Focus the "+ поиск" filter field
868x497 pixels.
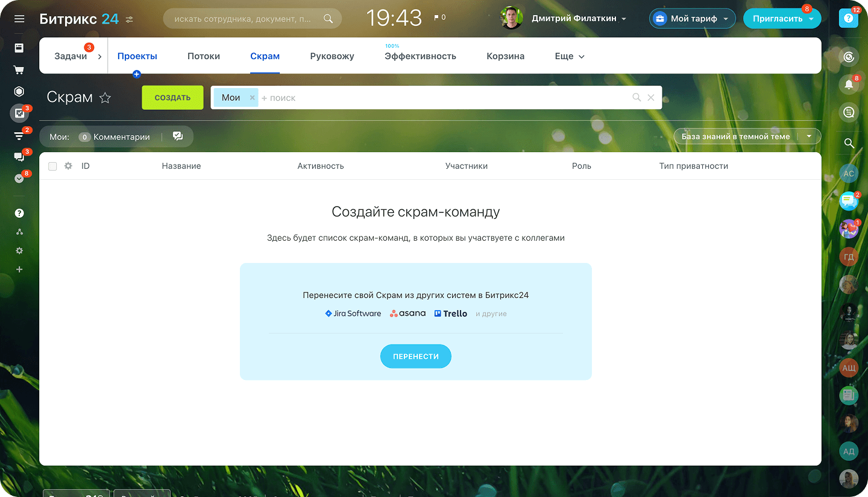[446, 98]
